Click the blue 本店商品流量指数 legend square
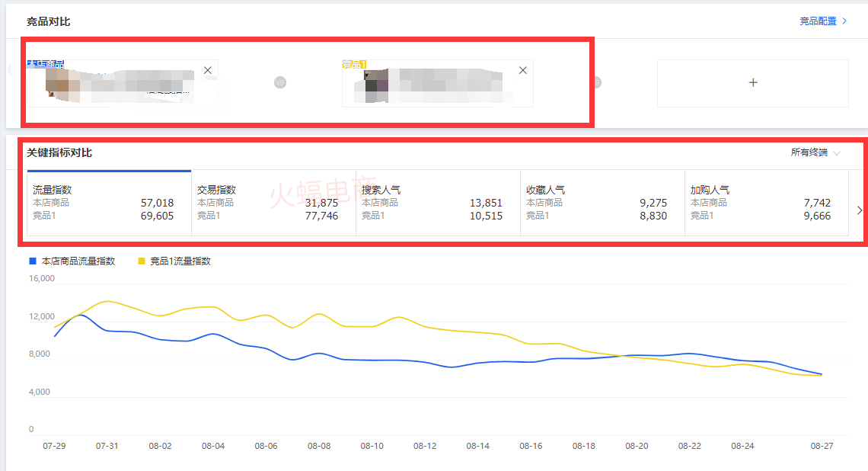Image resolution: width=868 pixels, height=471 pixels. click(33, 261)
